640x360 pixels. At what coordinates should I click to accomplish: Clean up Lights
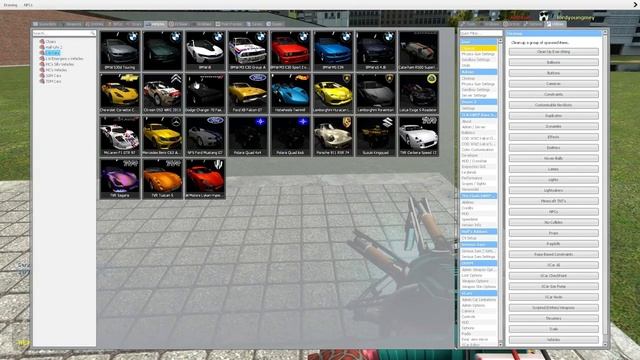[x=553, y=180]
